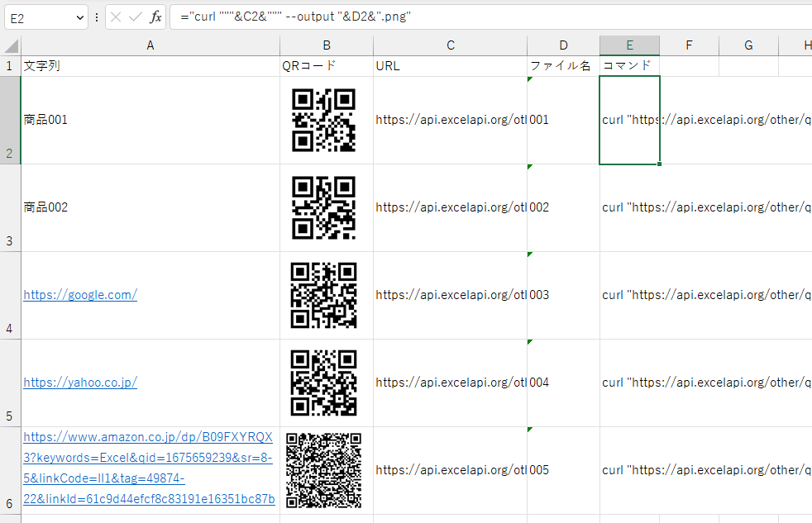The image size is (812, 523).
Task: Click the Name Box showing E2
Action: [x=37, y=17]
